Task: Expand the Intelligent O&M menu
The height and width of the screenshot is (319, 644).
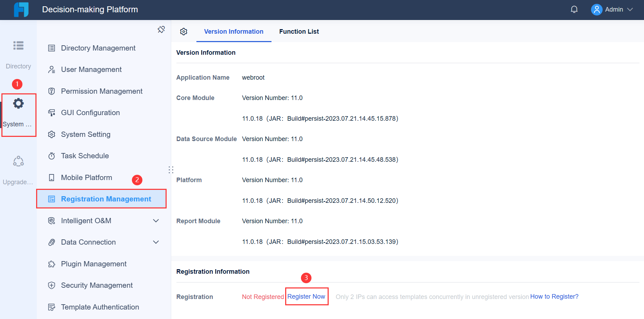Action: click(156, 220)
